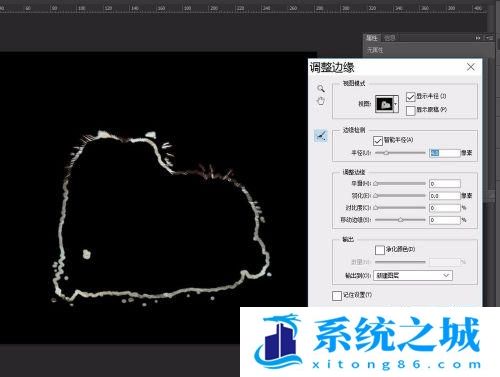The image size is (500, 377).
Task: Click the Smooth value field
Action: (445, 184)
